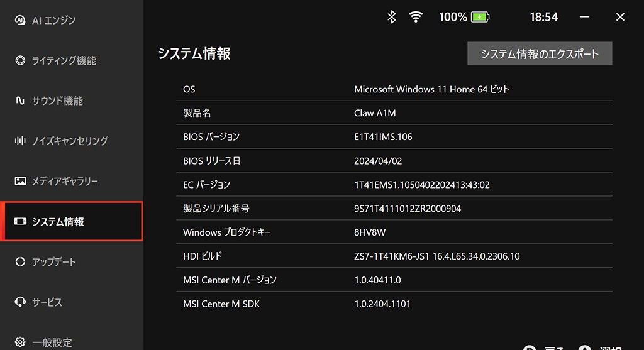This screenshot has height=350, width=644.
Task: Click the Wi-Fi status icon
Action: (416, 17)
